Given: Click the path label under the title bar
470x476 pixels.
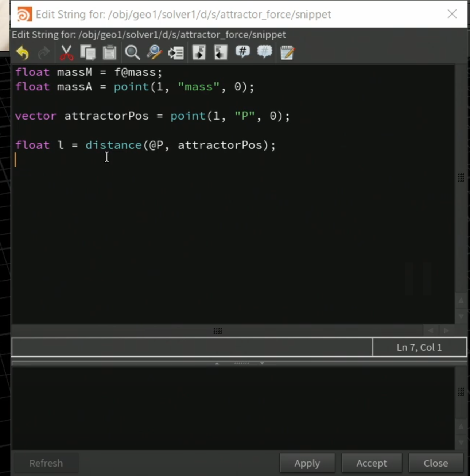Looking at the screenshot, I should pyautogui.click(x=149, y=35).
